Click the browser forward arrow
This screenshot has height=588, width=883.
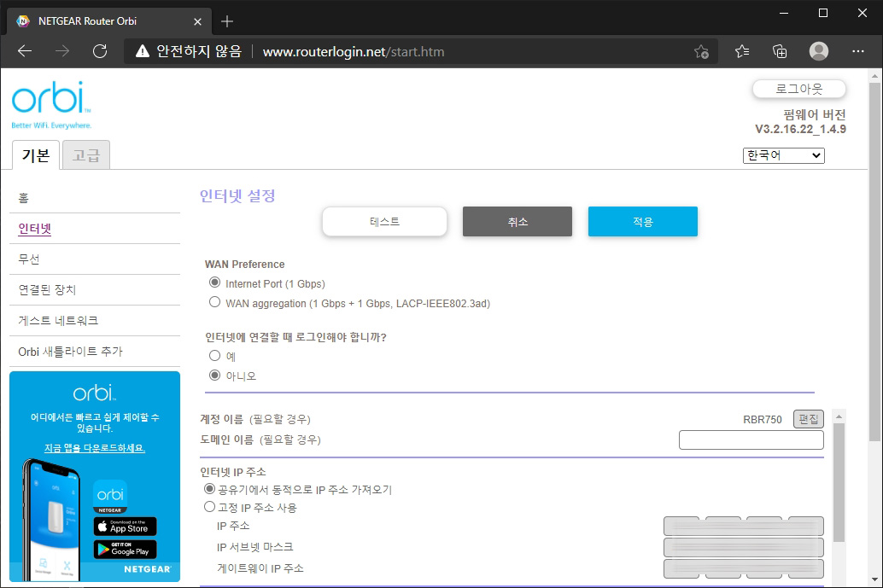(62, 51)
